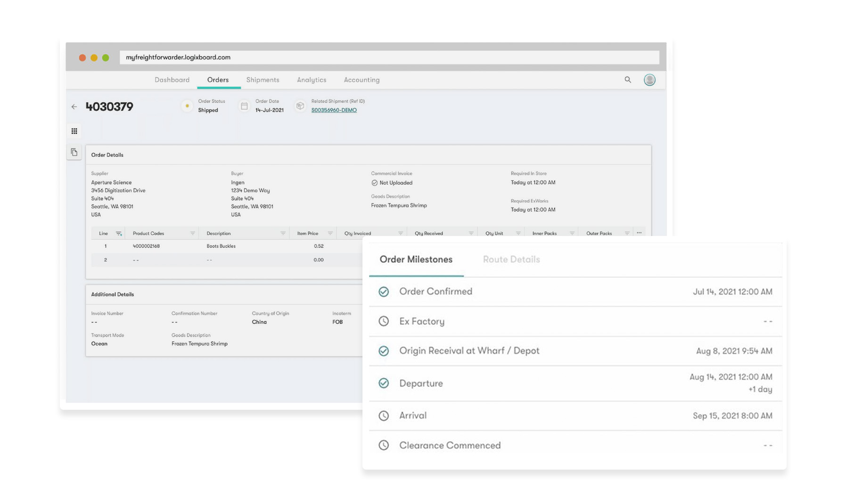Open the Product Codes column filter

(x=192, y=233)
